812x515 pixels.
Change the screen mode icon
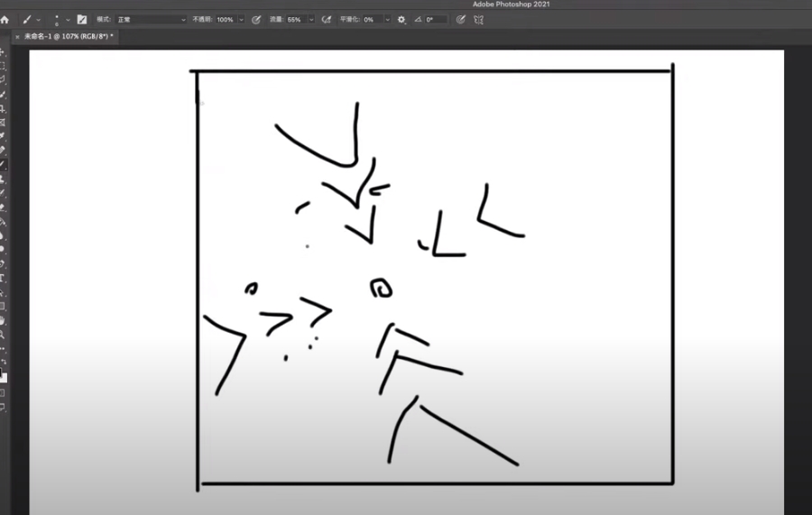(3, 408)
